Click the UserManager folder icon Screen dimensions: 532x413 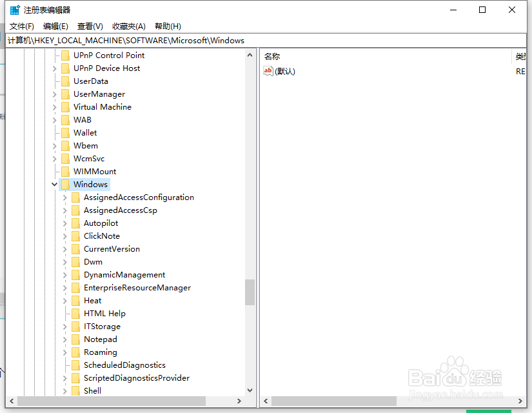point(66,94)
